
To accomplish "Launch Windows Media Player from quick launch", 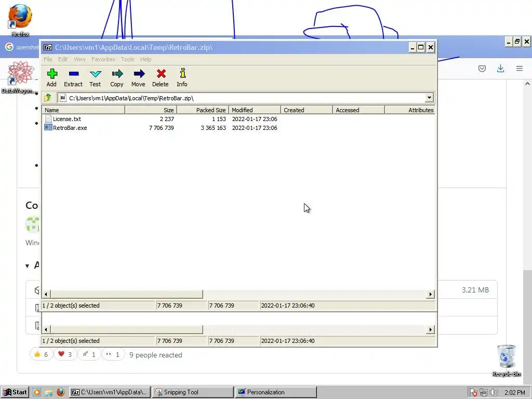I will point(37,392).
